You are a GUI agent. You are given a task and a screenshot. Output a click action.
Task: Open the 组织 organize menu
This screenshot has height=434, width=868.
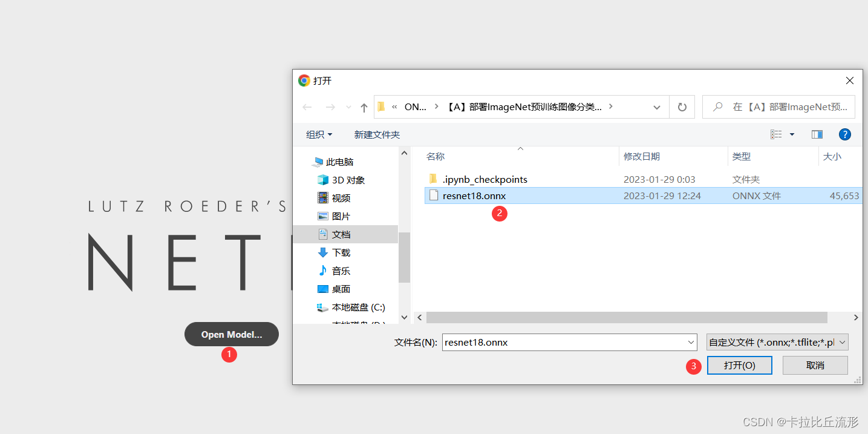point(319,134)
